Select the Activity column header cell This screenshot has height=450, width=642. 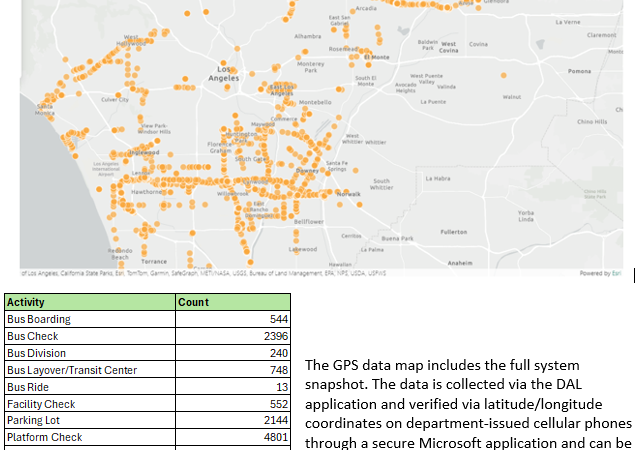(89, 301)
